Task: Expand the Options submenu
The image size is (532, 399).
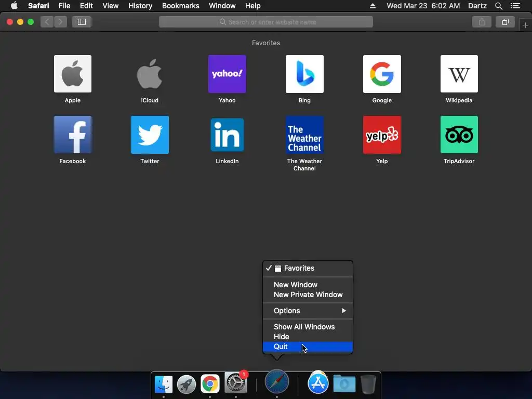Action: 308,311
